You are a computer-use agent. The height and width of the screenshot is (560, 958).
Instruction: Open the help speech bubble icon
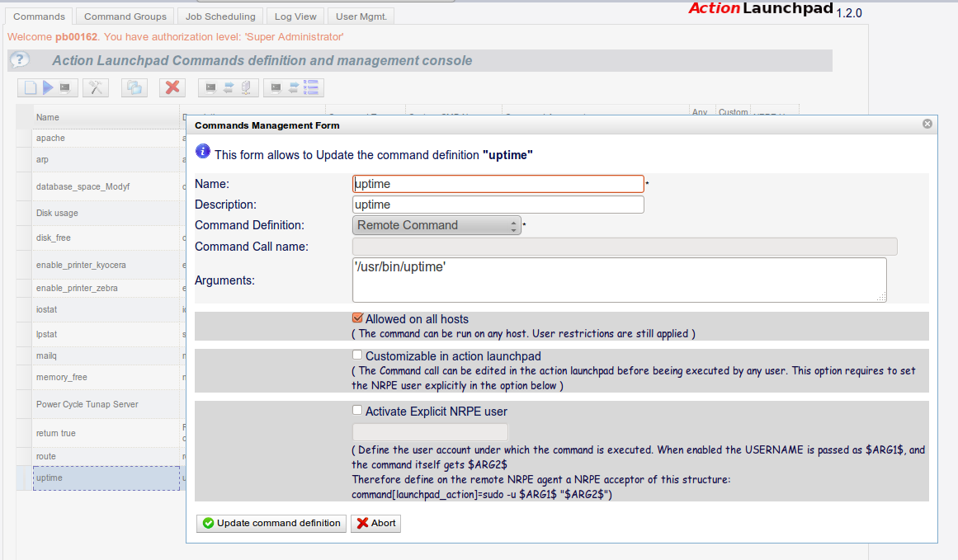tap(20, 60)
